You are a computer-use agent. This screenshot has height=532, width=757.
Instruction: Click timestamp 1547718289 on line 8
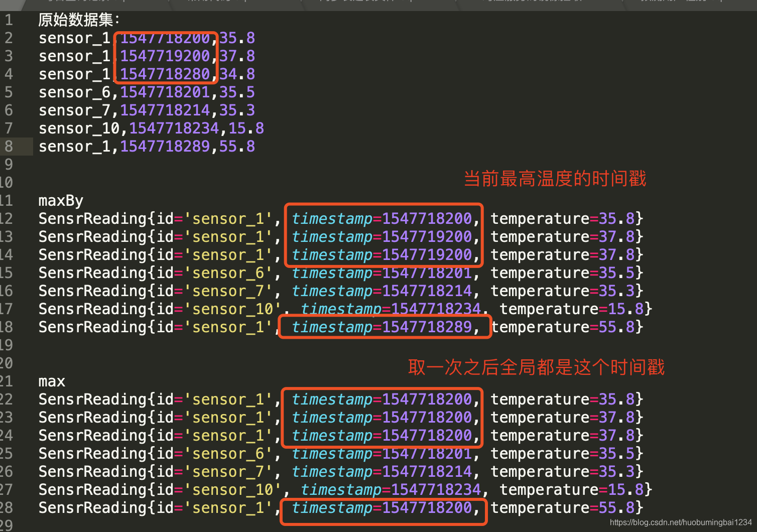pyautogui.click(x=165, y=146)
